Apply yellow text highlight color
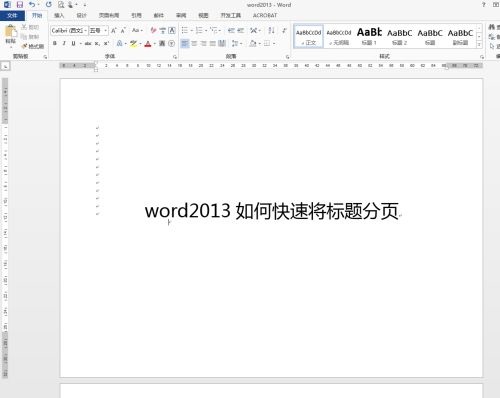This screenshot has height=398, width=500. click(x=133, y=43)
